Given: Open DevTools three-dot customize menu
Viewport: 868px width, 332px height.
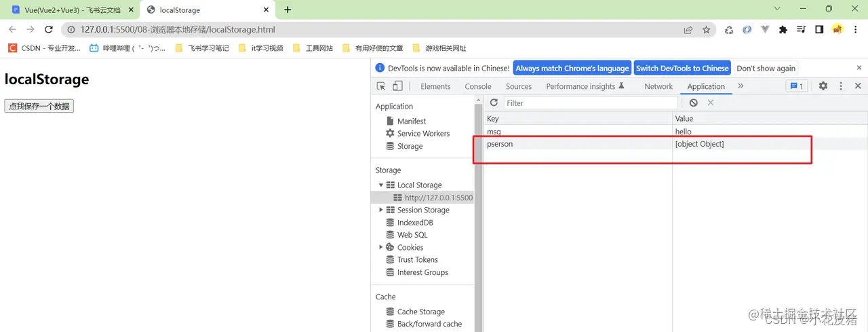Looking at the screenshot, I should [x=841, y=86].
